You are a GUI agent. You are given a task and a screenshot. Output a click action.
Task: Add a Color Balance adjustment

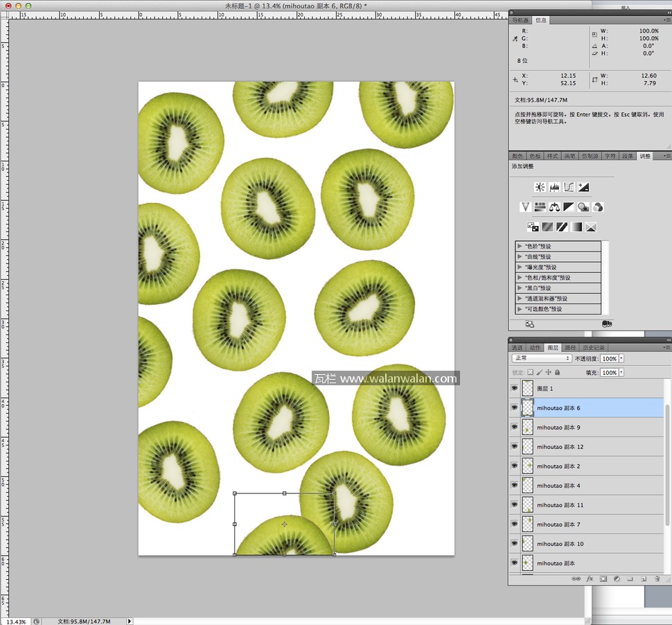coord(554,206)
